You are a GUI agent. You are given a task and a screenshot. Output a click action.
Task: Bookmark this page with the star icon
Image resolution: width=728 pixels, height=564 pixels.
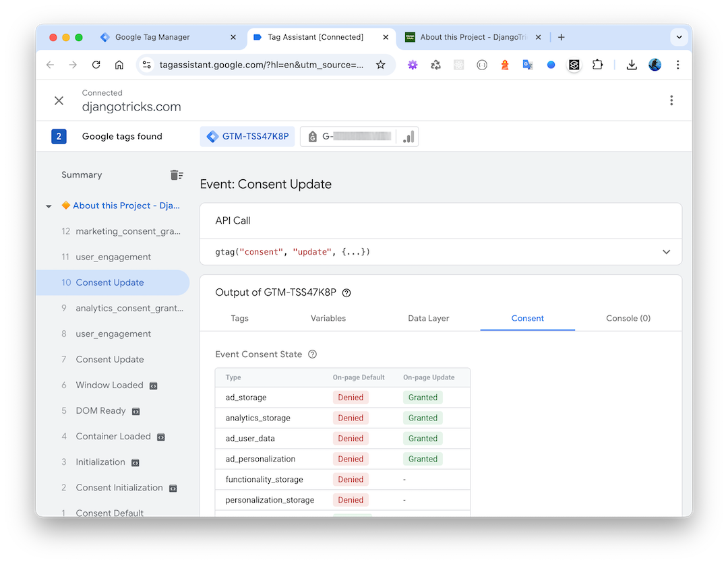click(381, 65)
